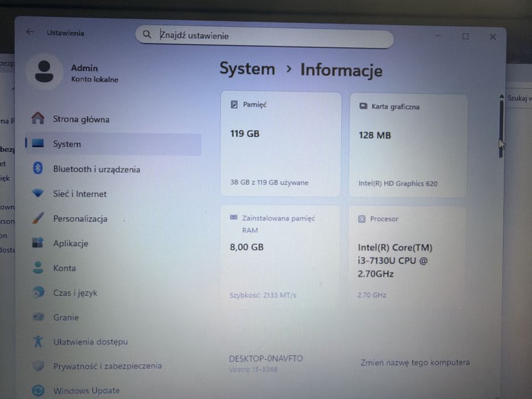Click the Karta graficzna card icon
Viewport: 532px width, 399px height.
click(363, 106)
